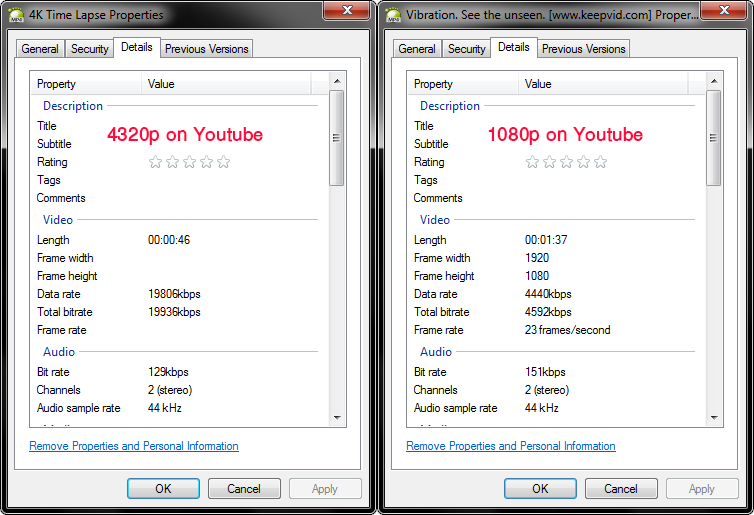This screenshot has height=515, width=754.
Task: Click Cancel in Vibration Properties
Action: [621, 489]
